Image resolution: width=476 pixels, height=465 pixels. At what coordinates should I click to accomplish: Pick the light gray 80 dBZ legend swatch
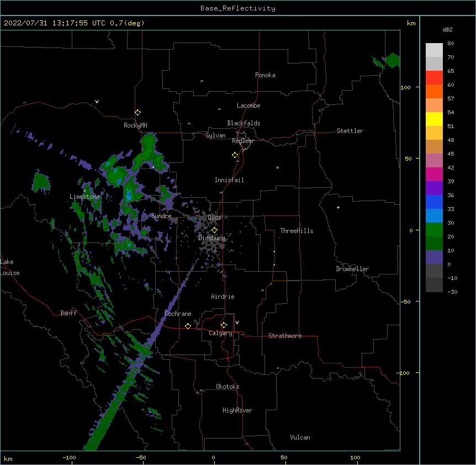434,50
